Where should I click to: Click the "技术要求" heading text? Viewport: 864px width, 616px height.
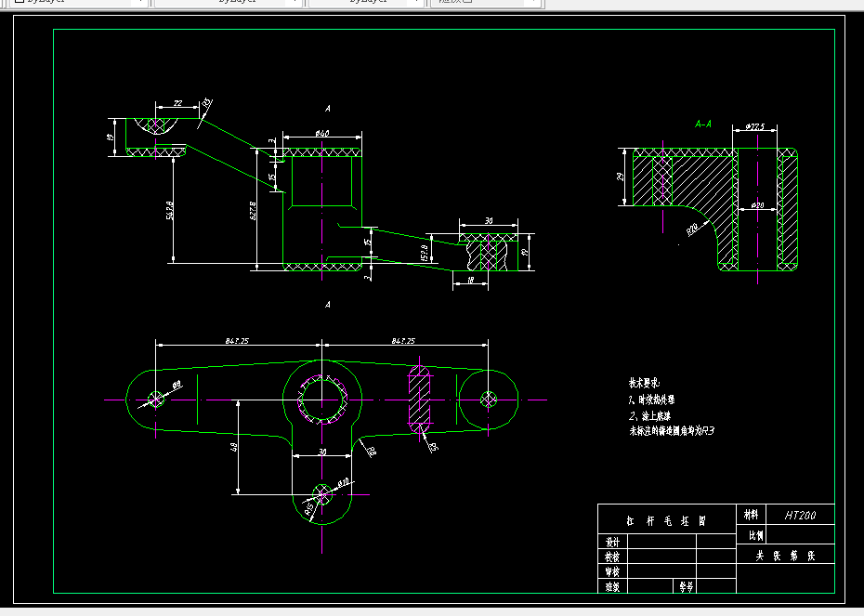click(644, 383)
